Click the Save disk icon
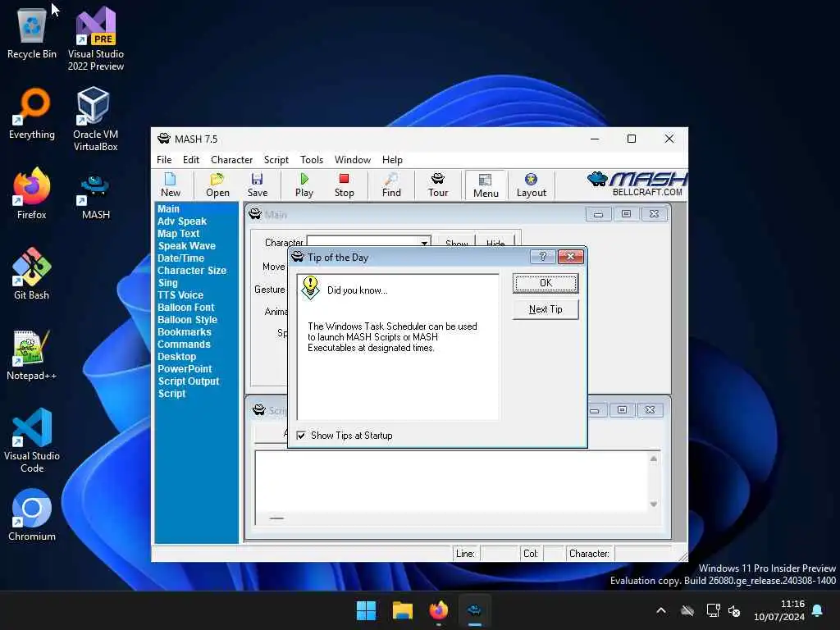Screen dimensions: 840x630 pyautogui.click(x=257, y=185)
